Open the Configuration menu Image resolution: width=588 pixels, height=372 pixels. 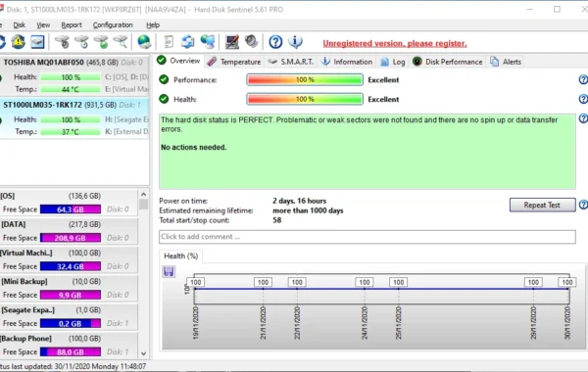(x=113, y=24)
